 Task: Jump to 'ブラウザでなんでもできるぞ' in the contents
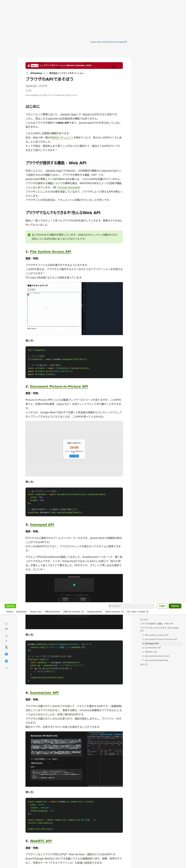pyautogui.click(x=159, y=629)
